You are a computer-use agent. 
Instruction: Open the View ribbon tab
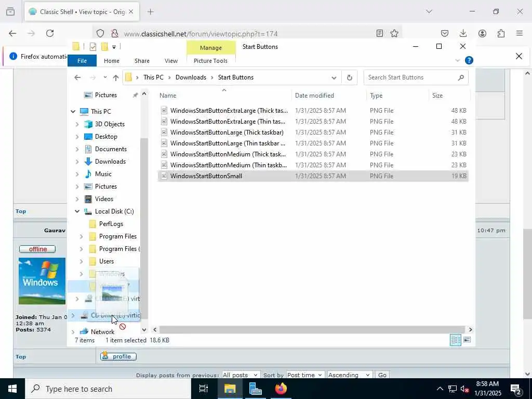[171, 61]
